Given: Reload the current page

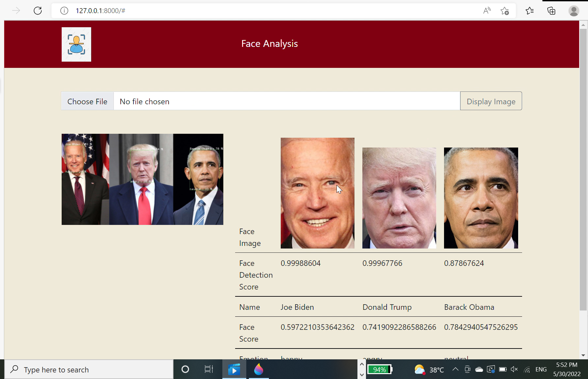Looking at the screenshot, I should 37,10.
